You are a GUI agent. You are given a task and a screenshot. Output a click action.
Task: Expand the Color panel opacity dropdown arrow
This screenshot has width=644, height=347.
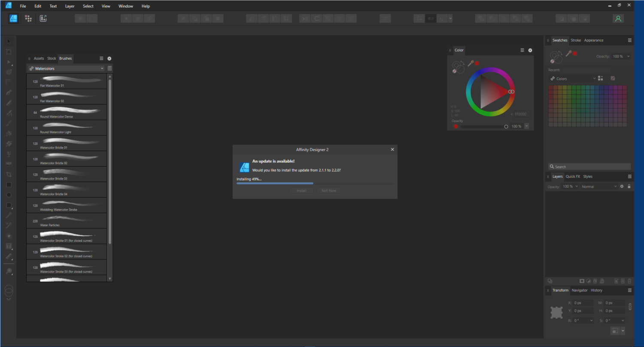(526, 126)
